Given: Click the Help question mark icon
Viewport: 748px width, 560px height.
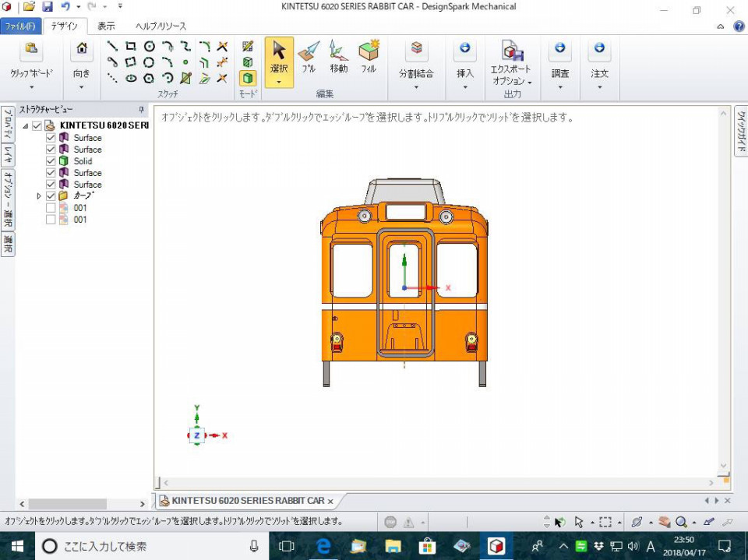Looking at the screenshot, I should coord(739,26).
